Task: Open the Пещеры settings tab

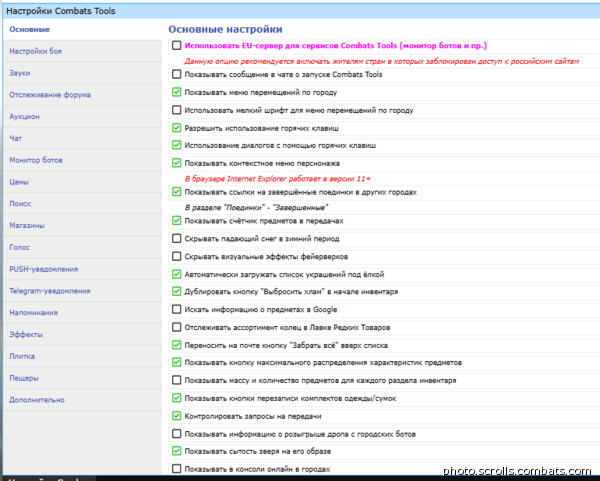Action: (x=24, y=378)
